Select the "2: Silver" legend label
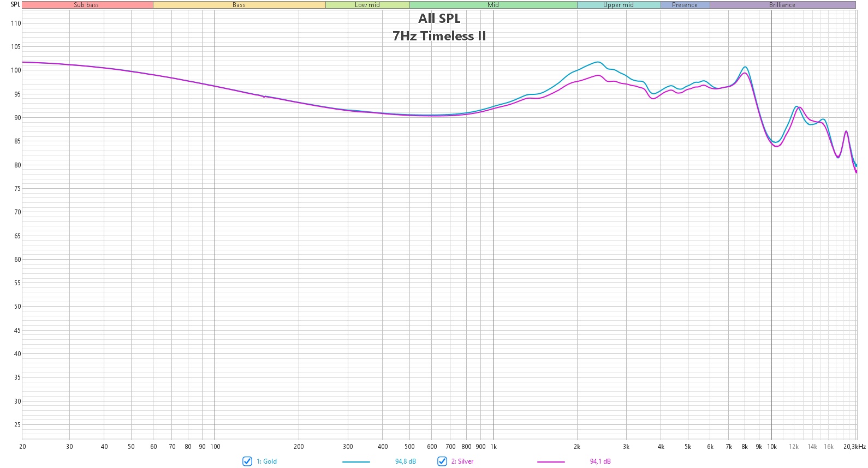The width and height of the screenshot is (868, 468). click(x=462, y=461)
